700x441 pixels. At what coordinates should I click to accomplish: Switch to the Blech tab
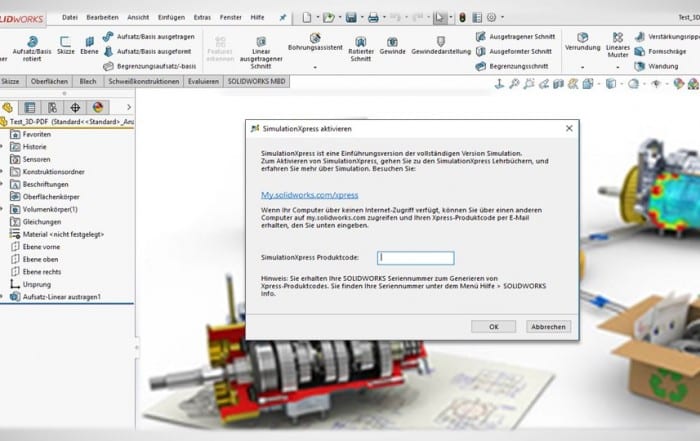[88, 81]
